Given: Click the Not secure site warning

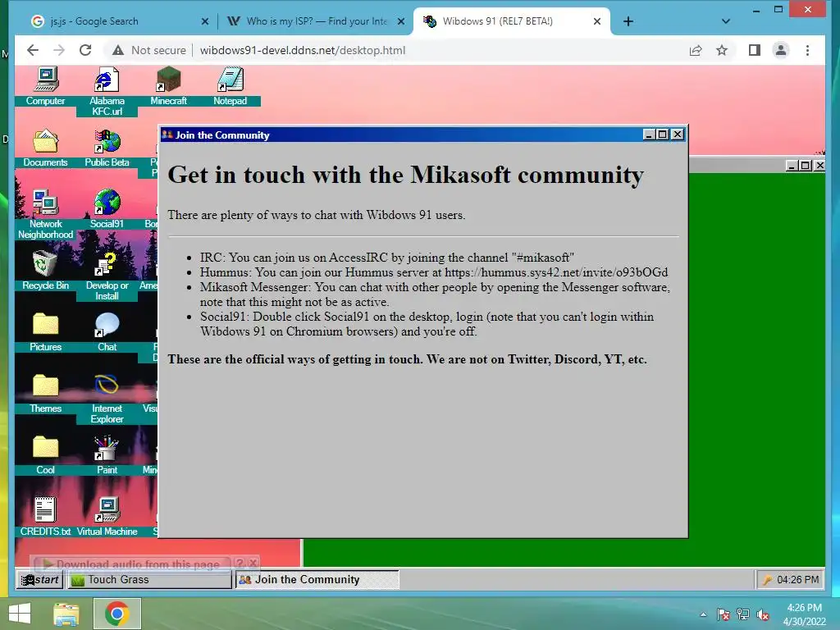Looking at the screenshot, I should [x=149, y=50].
